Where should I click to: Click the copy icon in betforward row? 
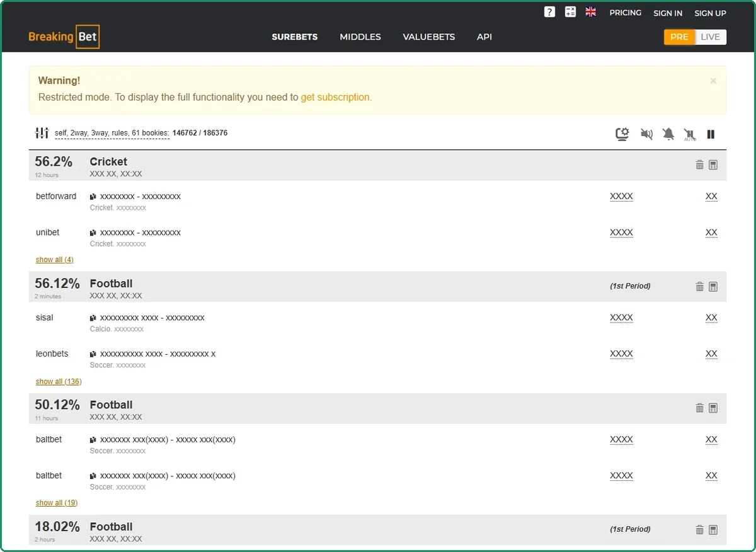(x=93, y=197)
